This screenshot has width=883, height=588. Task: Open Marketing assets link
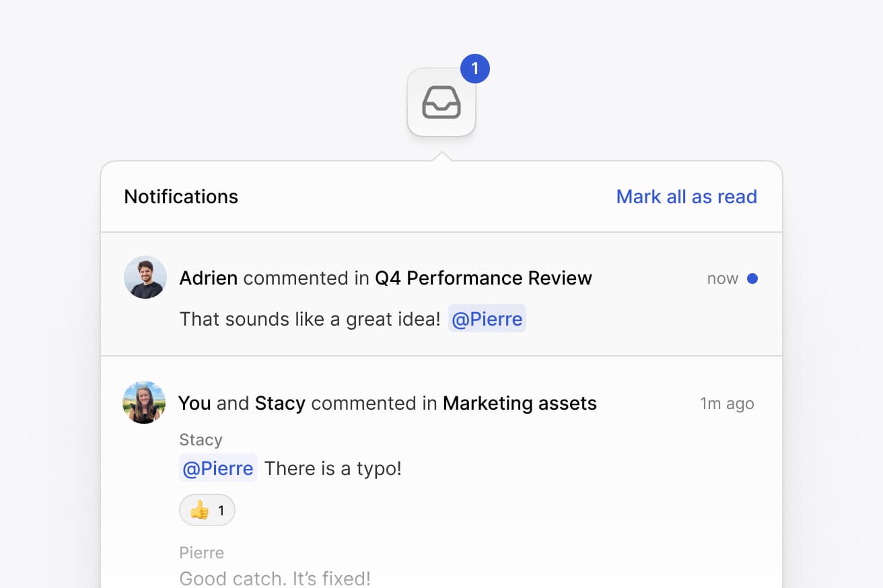click(520, 403)
